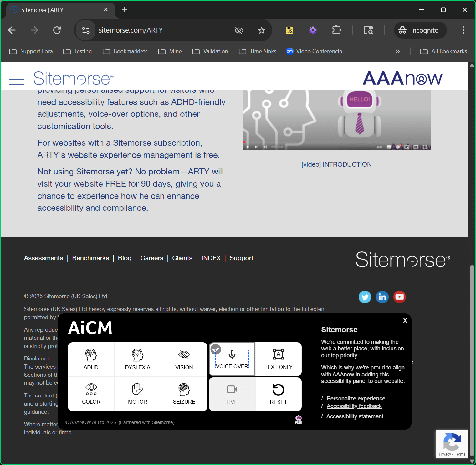Open Extensions puzzle menu
The height and width of the screenshot is (465, 476).
(336, 30)
